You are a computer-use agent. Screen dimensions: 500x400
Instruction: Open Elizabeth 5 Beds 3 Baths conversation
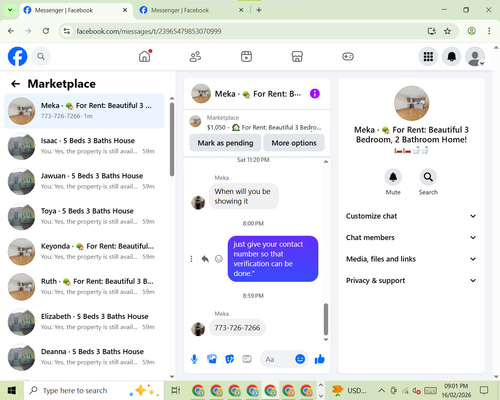[x=84, y=322]
